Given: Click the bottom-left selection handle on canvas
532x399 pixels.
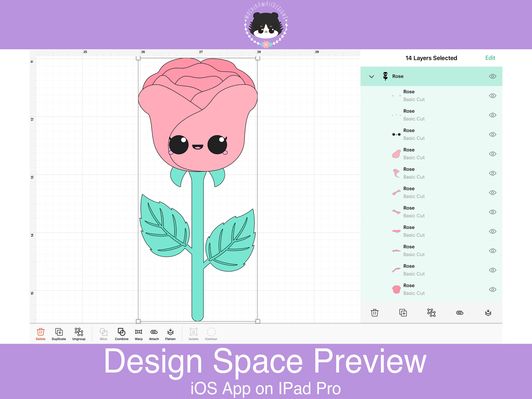Looking at the screenshot, I should tap(138, 321).
